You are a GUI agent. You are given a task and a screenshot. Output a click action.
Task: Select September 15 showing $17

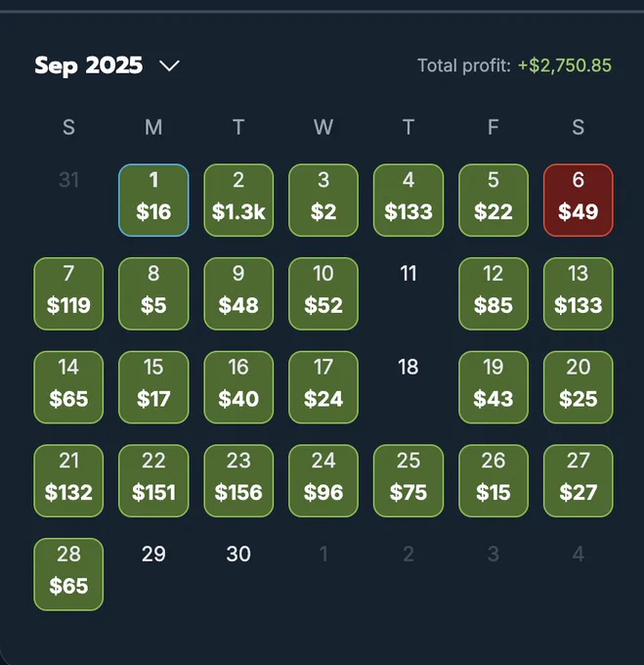(153, 387)
